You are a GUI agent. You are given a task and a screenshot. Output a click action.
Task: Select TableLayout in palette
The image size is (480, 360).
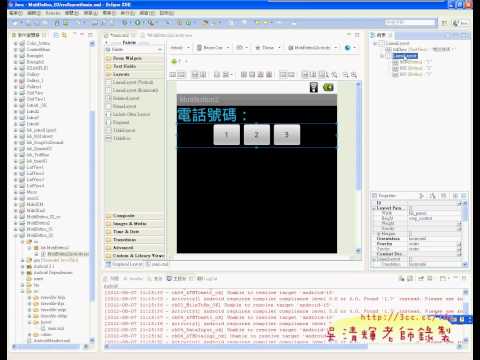click(x=120, y=130)
